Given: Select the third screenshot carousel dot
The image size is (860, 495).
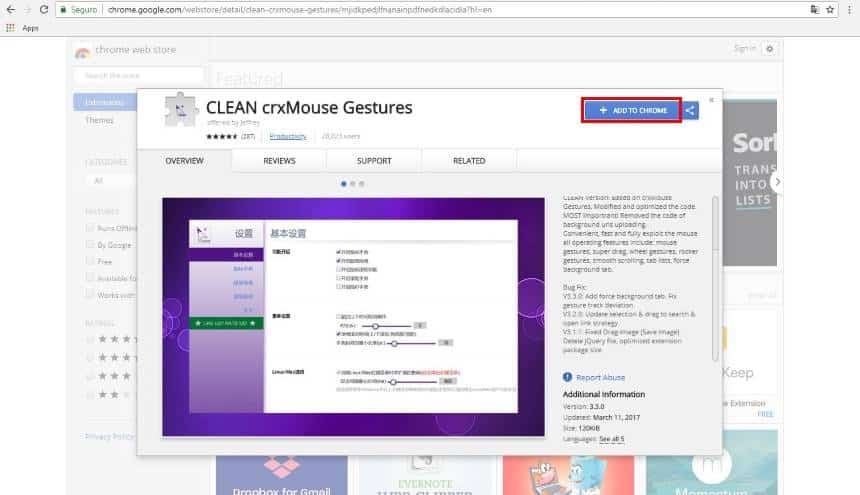Looking at the screenshot, I should pyautogui.click(x=361, y=184).
